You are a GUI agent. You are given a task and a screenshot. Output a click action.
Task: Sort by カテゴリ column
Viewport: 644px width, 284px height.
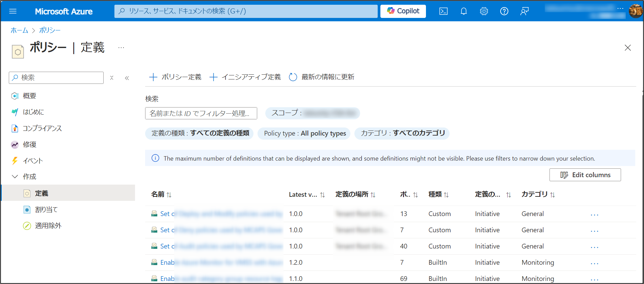(x=538, y=194)
